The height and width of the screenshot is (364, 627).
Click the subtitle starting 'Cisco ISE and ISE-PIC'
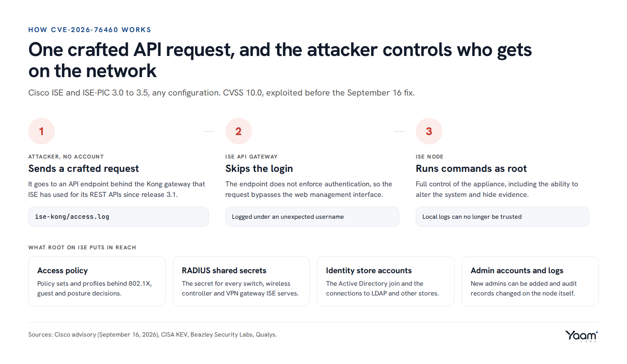[x=221, y=93]
